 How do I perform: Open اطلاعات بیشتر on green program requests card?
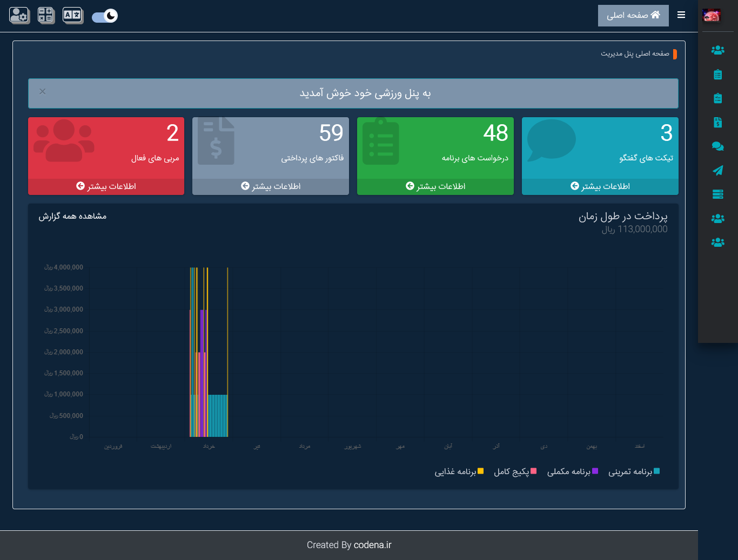435,186
